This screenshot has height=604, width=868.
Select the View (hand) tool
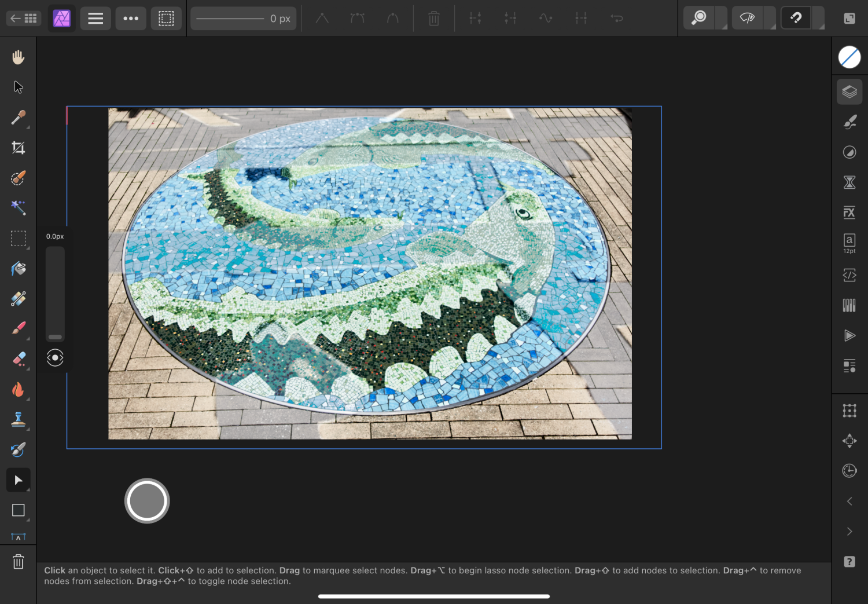(x=18, y=57)
